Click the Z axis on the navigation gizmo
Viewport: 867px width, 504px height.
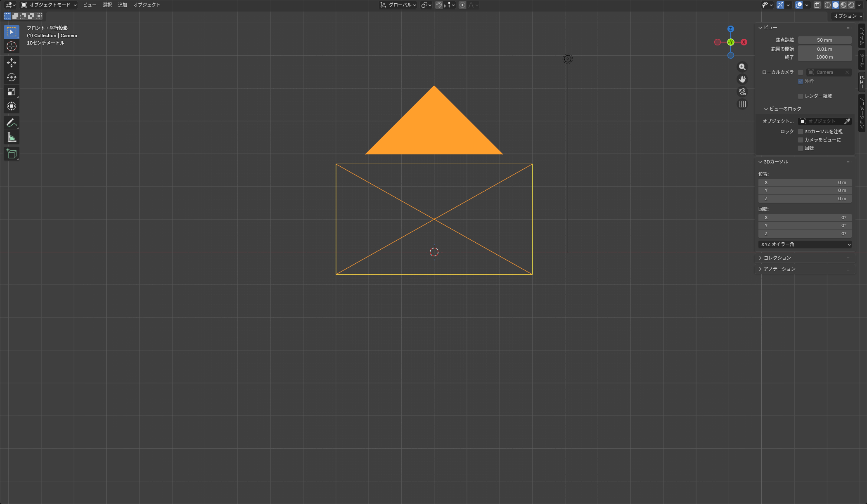pos(731,29)
